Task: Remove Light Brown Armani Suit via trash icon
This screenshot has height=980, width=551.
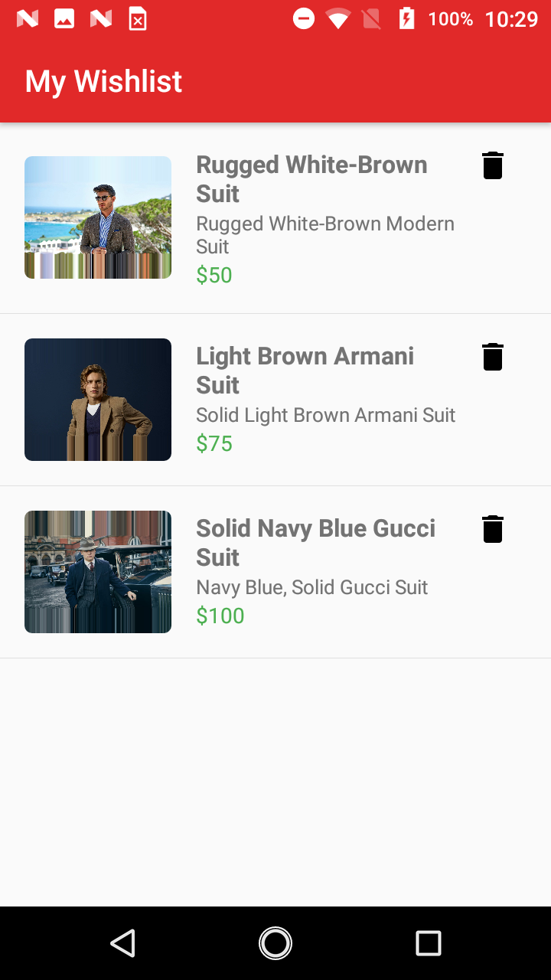Action: (x=493, y=357)
